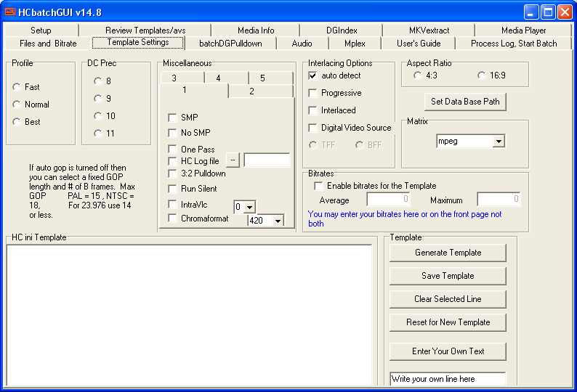Expand the Chromaformat 420 dropdown

click(278, 221)
